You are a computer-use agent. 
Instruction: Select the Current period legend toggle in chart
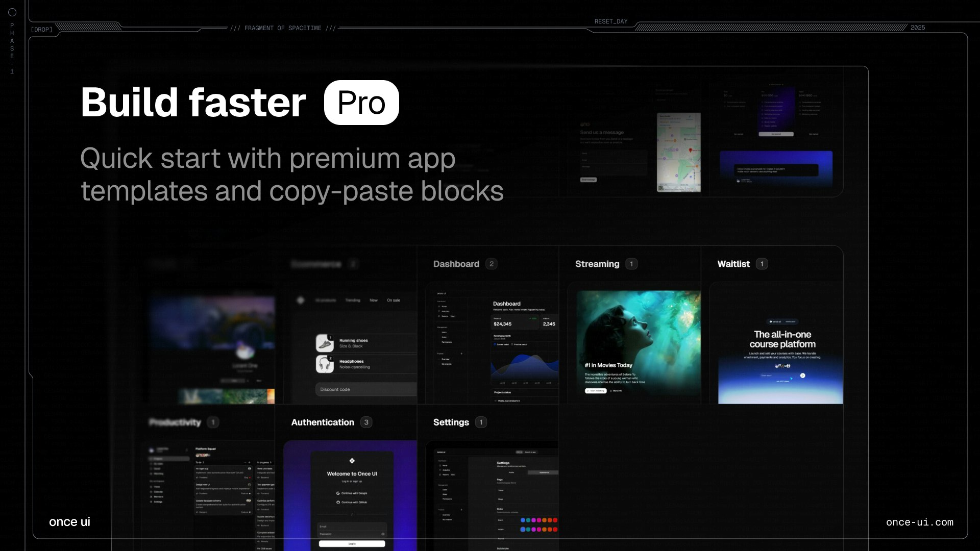click(500, 344)
